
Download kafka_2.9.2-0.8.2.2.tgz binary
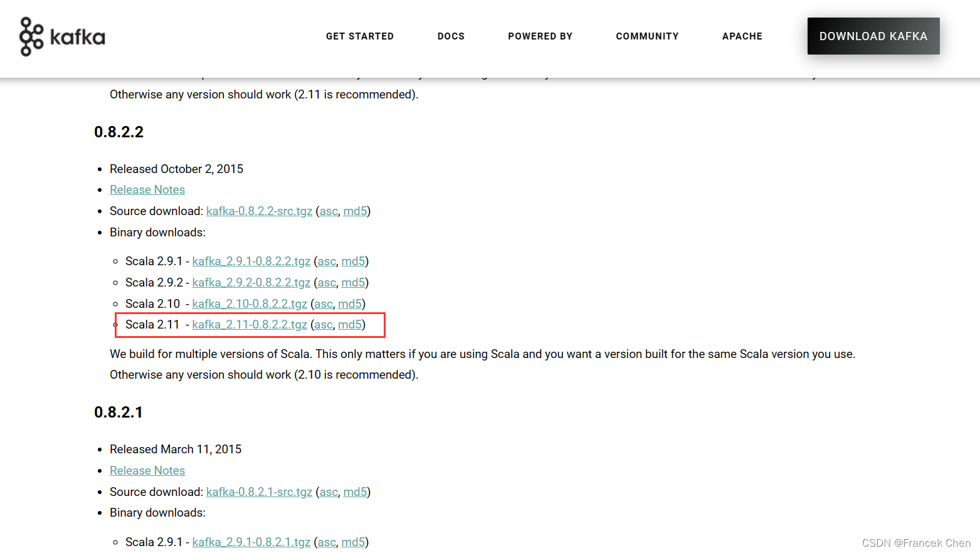point(251,283)
